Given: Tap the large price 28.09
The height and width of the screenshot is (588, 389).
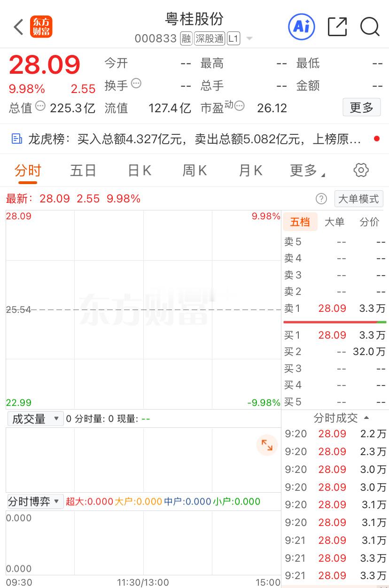Looking at the screenshot, I should coord(45,65).
